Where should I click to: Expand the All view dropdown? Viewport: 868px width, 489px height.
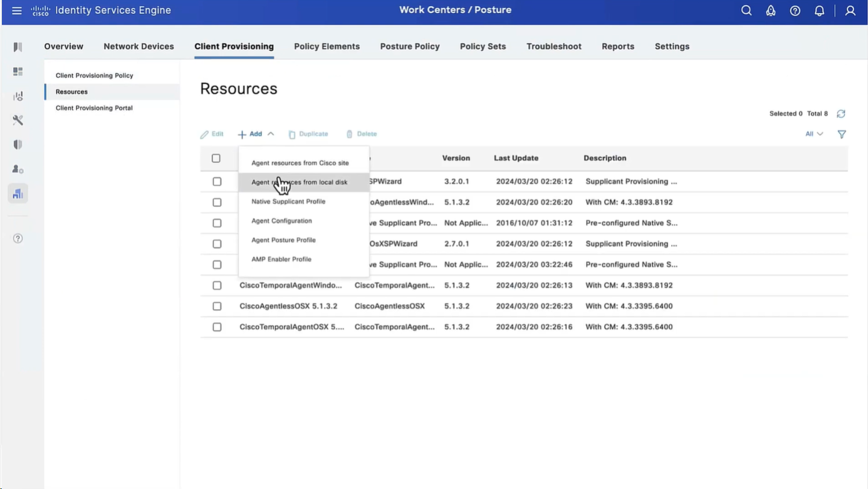(x=813, y=134)
